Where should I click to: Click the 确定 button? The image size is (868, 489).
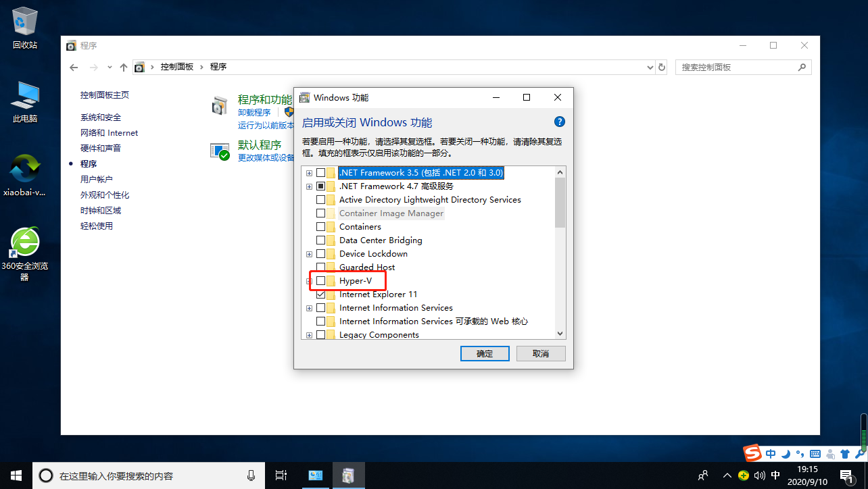[x=485, y=354]
